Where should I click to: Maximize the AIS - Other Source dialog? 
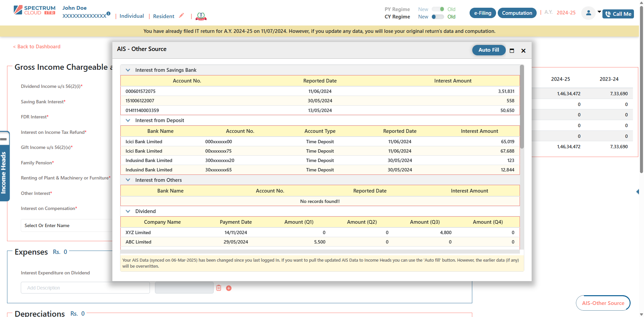tap(512, 51)
